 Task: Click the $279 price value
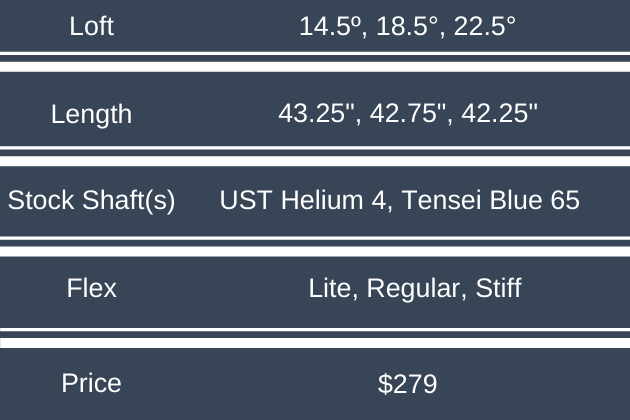407,383
